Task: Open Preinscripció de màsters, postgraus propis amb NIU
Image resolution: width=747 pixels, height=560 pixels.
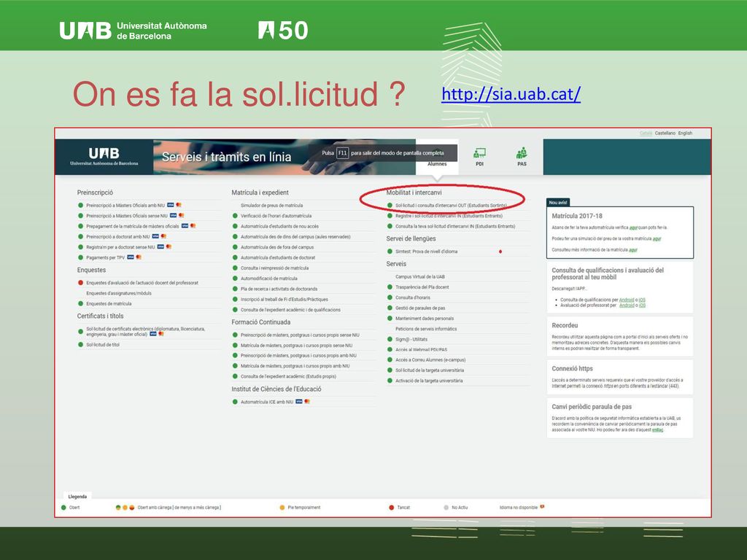Action: click(298, 356)
